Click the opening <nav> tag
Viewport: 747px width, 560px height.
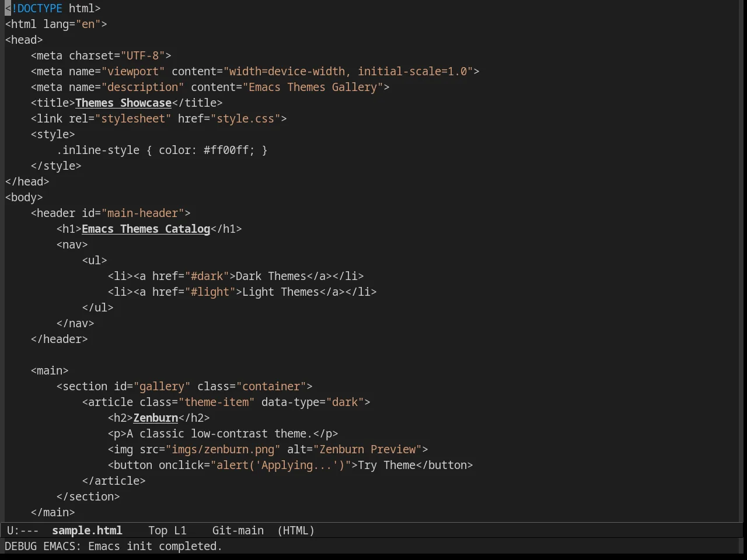click(72, 244)
